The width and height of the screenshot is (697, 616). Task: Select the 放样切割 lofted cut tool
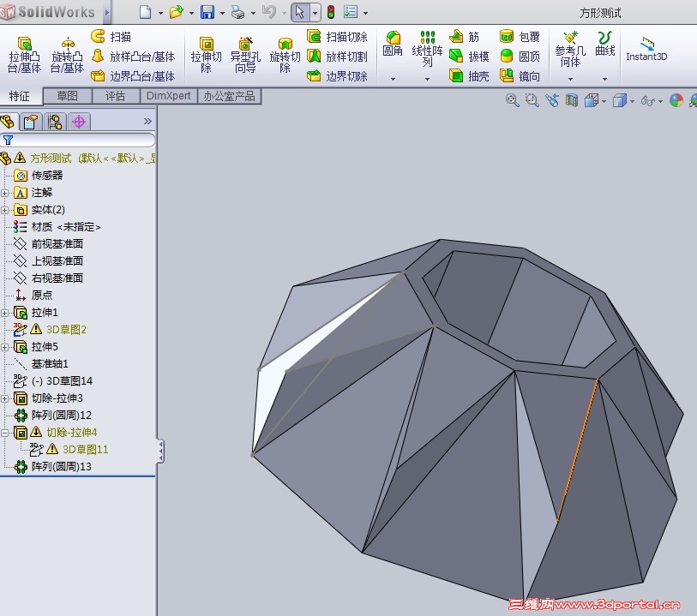[x=337, y=57]
